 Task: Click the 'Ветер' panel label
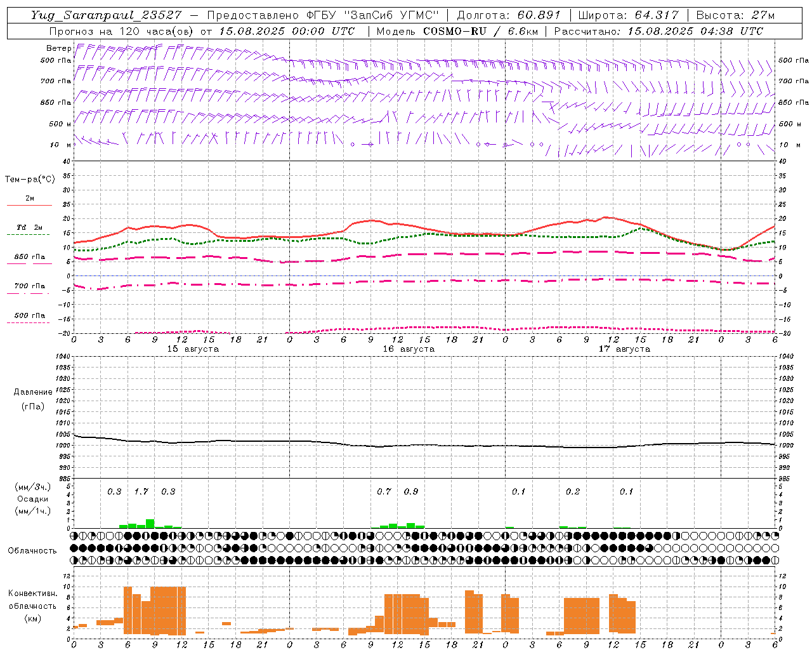pos(58,48)
